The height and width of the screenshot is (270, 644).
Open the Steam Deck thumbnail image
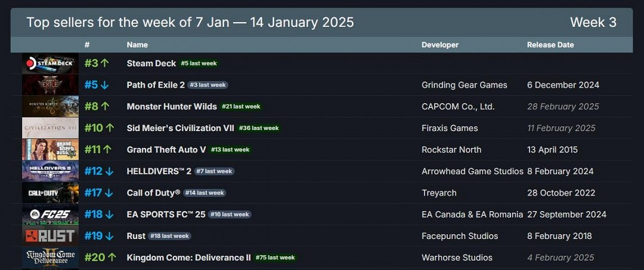tap(50, 63)
